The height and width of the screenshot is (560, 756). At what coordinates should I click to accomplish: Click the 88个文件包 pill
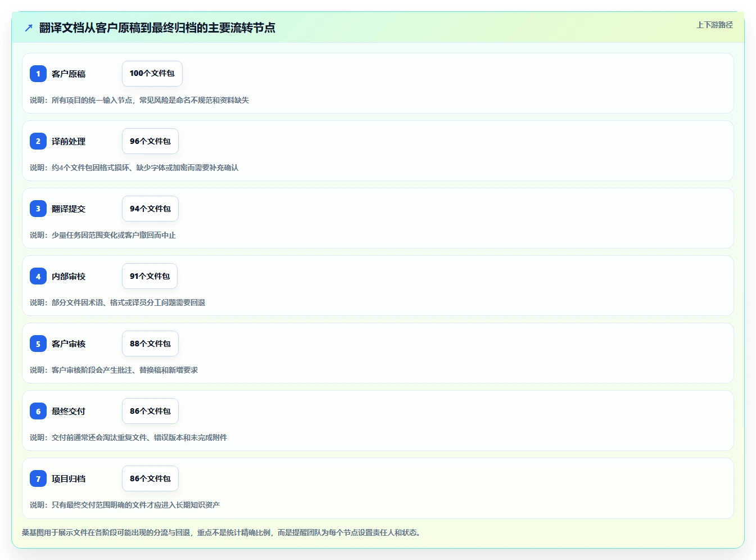(x=150, y=344)
